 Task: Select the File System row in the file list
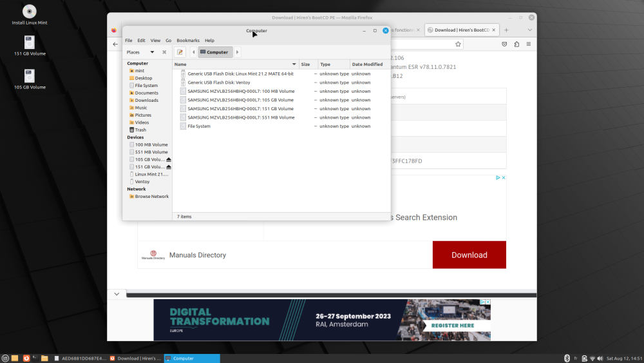(281, 126)
